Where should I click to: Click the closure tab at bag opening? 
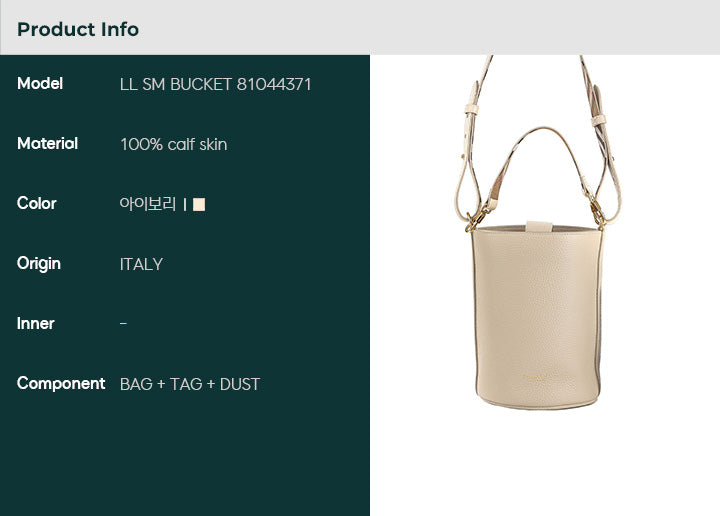coord(539,227)
